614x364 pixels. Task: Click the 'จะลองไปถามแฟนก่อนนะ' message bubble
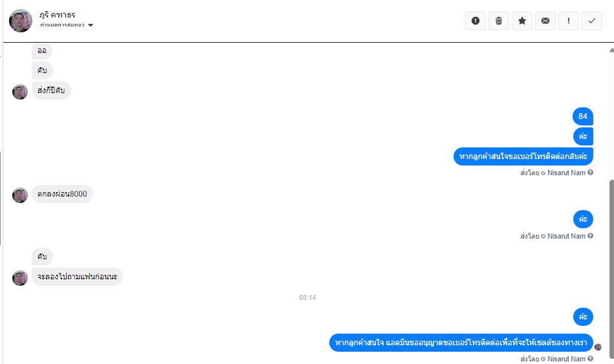click(x=77, y=277)
